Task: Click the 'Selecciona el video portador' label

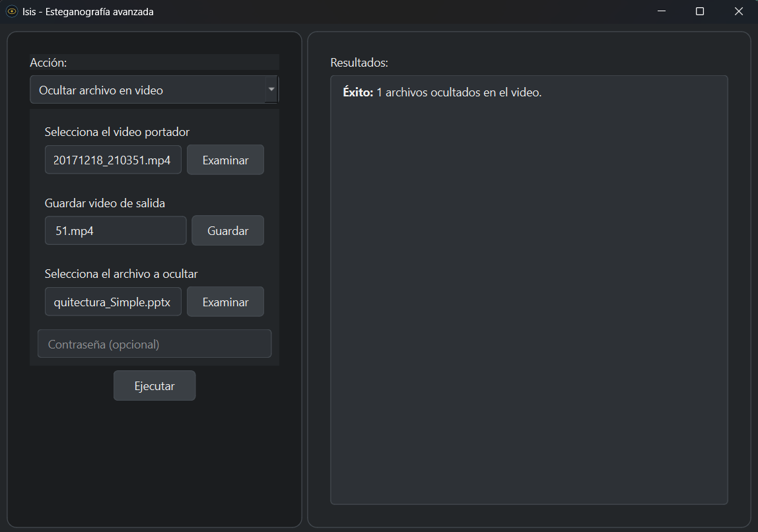Action: [x=117, y=132]
